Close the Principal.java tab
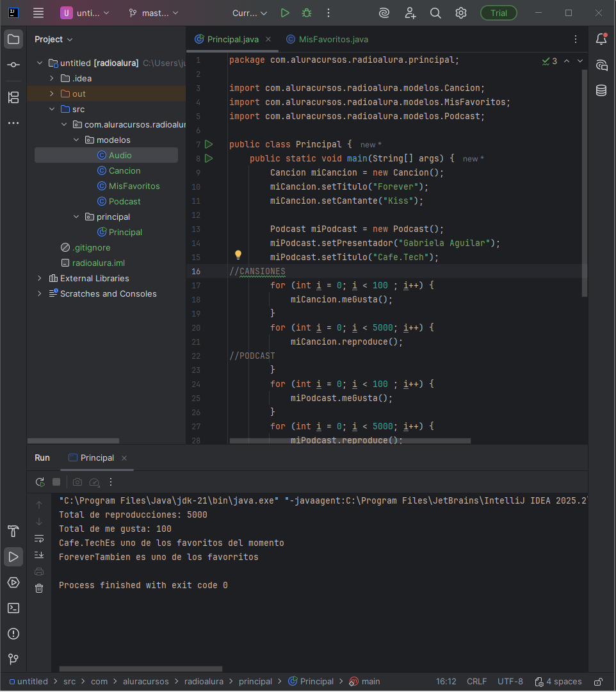This screenshot has width=616, height=692. tap(268, 39)
